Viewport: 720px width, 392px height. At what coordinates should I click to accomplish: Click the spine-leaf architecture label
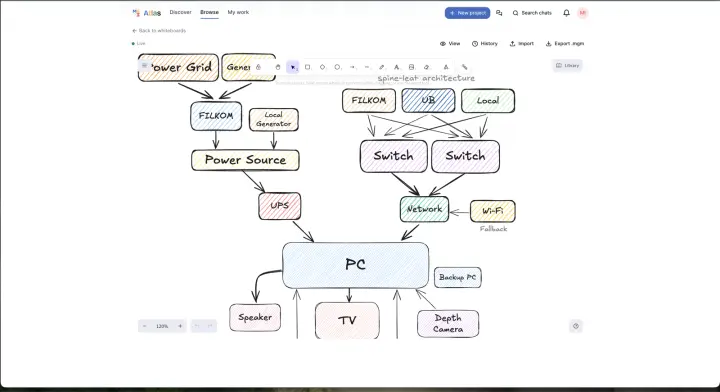point(426,78)
